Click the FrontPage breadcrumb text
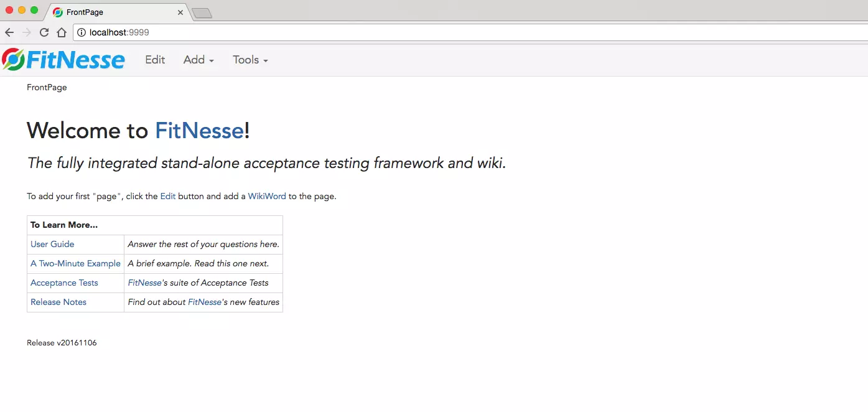The image size is (868, 412). pos(47,88)
